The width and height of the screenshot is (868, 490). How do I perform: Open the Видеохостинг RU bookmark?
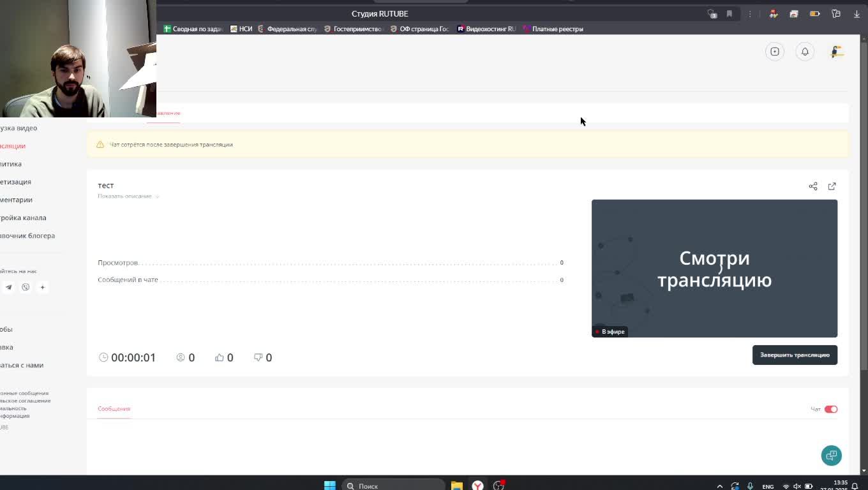tap(486, 29)
